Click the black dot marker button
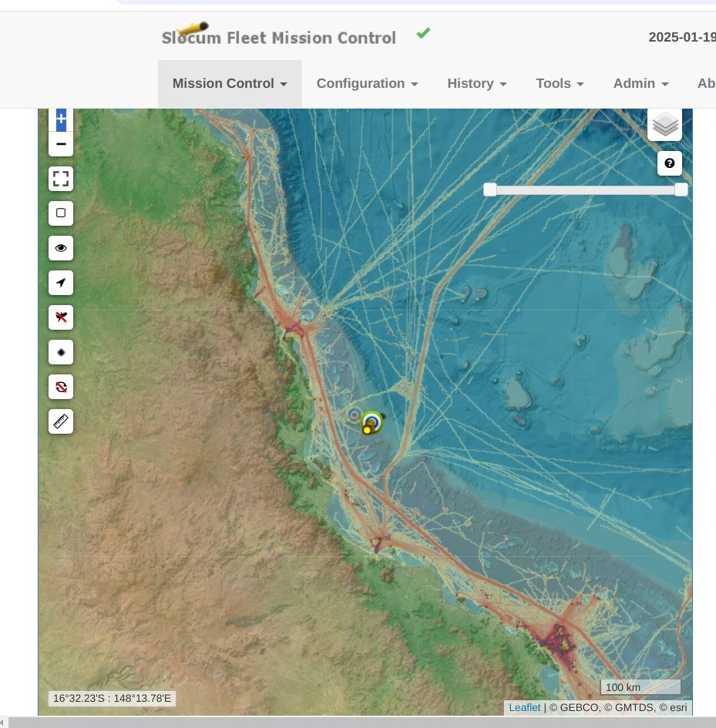This screenshot has height=728, width=716. (x=61, y=352)
